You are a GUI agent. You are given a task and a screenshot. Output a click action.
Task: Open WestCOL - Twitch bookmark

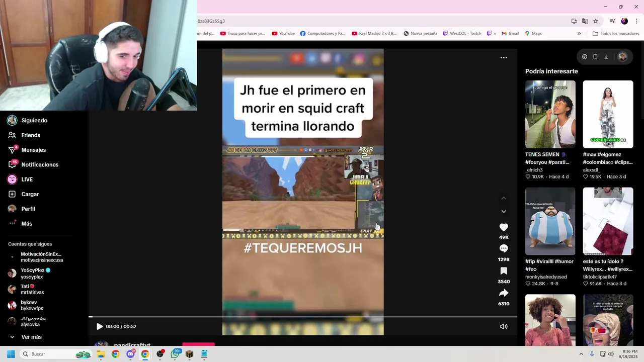click(x=462, y=34)
